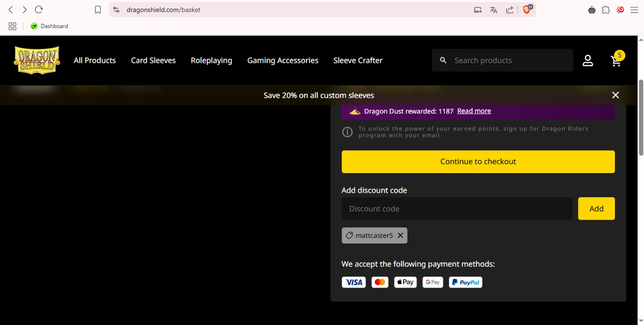644x325 pixels.
Task: Click the Mastercard payment logo
Action: [380, 282]
